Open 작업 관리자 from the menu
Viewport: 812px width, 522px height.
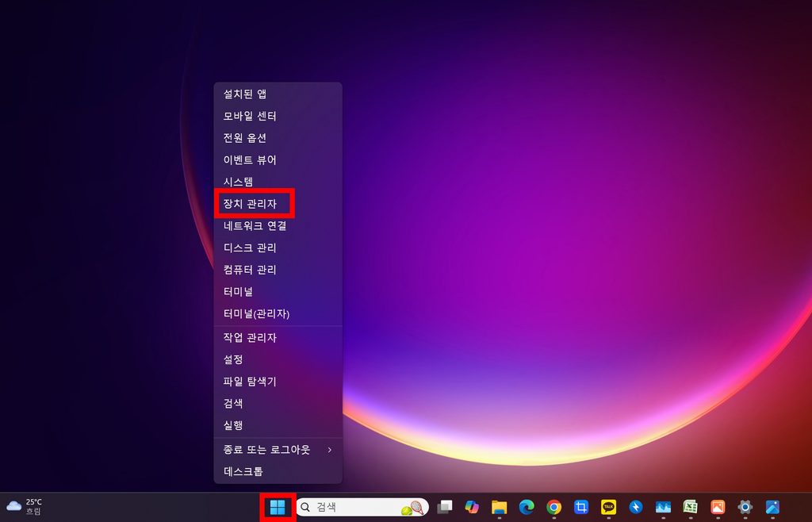(x=278, y=338)
